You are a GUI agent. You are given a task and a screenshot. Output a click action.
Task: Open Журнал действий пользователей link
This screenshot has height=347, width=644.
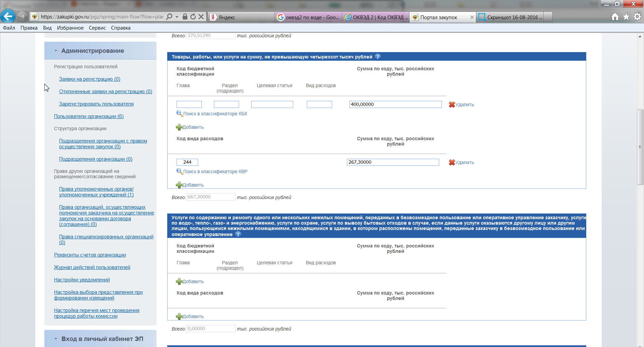pos(92,267)
